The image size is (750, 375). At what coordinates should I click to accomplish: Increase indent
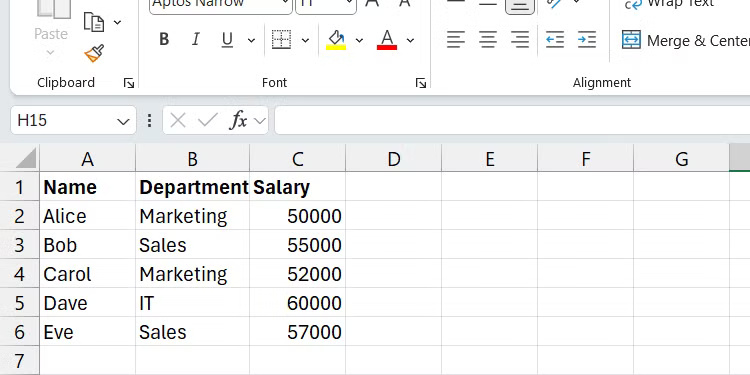point(587,40)
